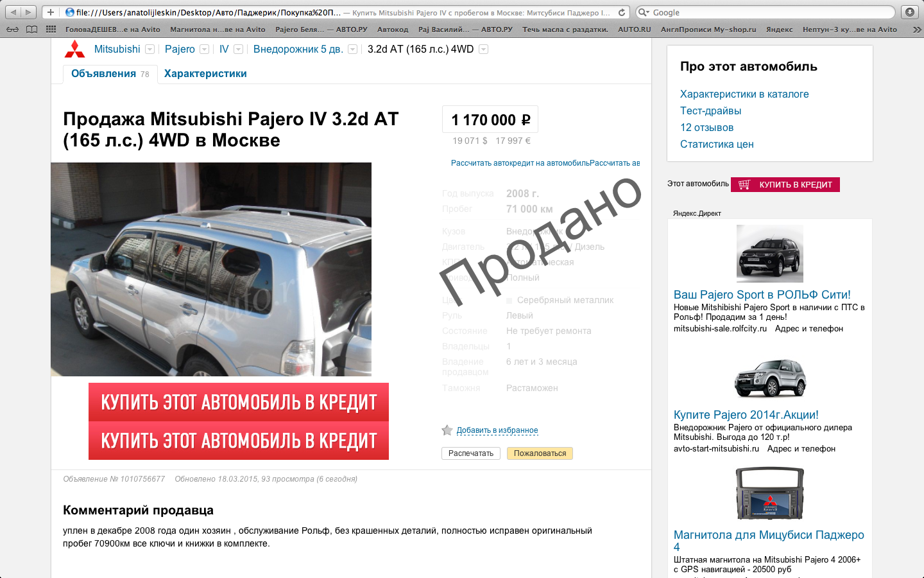924x578 pixels.
Task: Click the Пожаловаться button
Action: 540,453
